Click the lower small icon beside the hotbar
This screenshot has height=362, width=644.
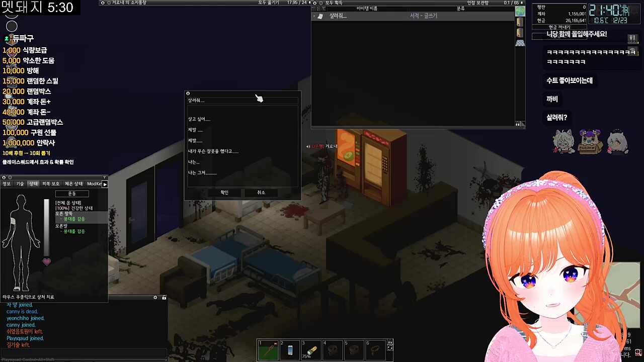[x=389, y=348]
